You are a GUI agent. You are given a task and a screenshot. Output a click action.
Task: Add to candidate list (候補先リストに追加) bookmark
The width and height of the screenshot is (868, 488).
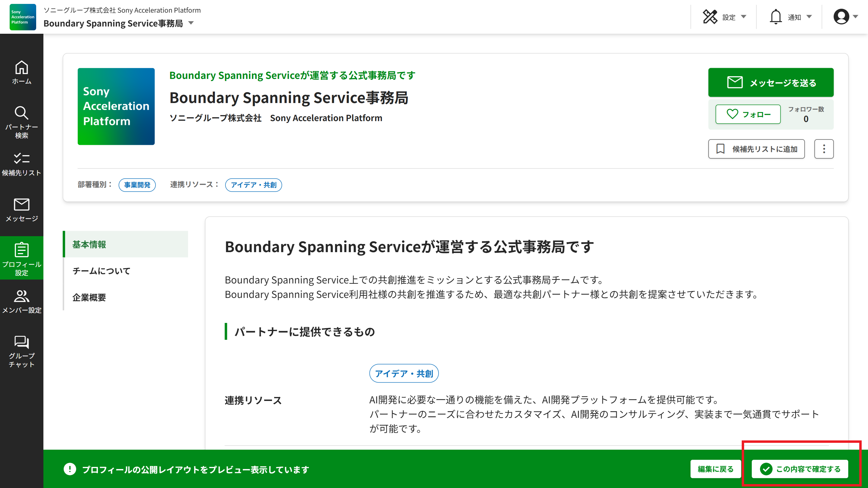coord(756,149)
